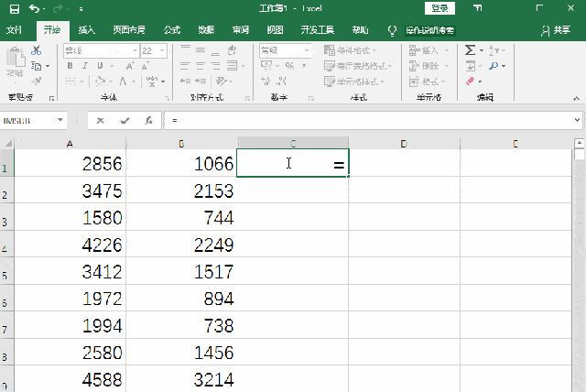Expand the formula bar with the chevron

click(x=577, y=120)
